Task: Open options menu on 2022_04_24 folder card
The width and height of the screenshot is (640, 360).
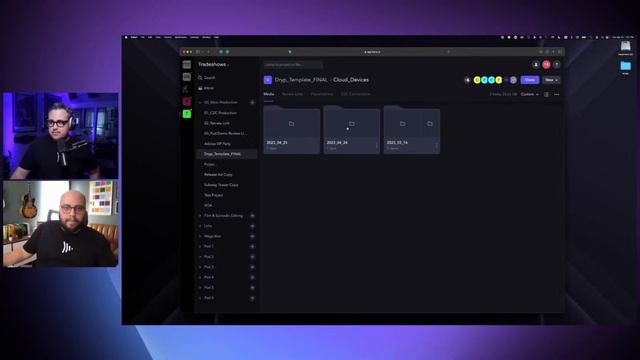Action: pyautogui.click(x=376, y=145)
